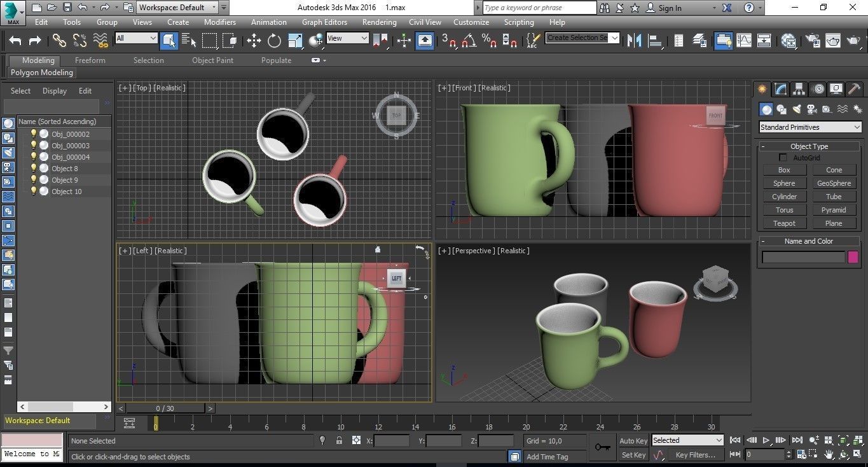Click the Sphere primitive button
The width and height of the screenshot is (868, 467).
coord(784,183)
